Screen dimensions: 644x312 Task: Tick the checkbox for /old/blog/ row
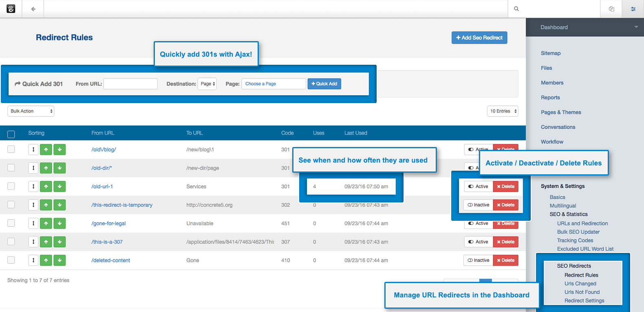click(x=11, y=149)
